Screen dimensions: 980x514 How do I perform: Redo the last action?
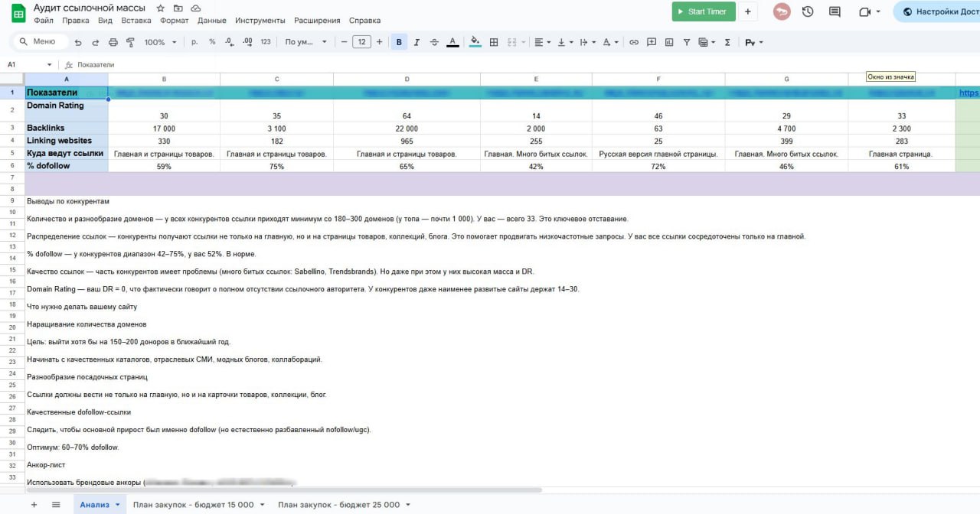tap(96, 42)
